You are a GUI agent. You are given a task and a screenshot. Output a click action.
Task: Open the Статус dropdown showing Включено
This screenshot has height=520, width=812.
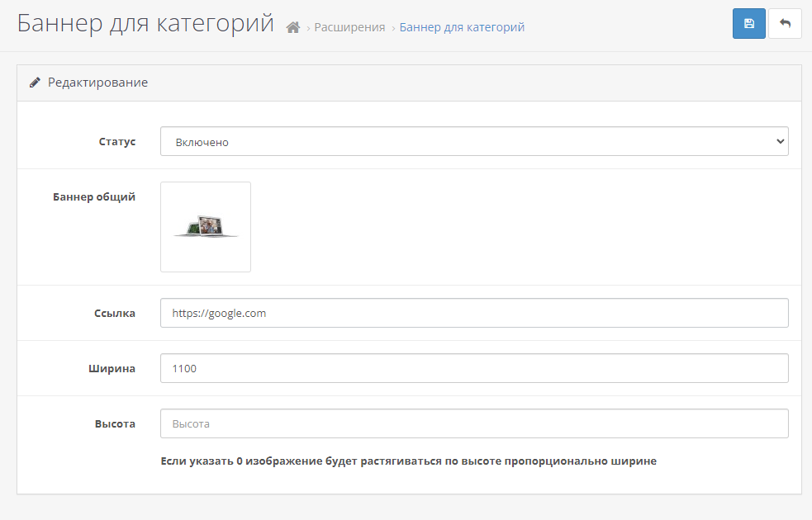(474, 141)
